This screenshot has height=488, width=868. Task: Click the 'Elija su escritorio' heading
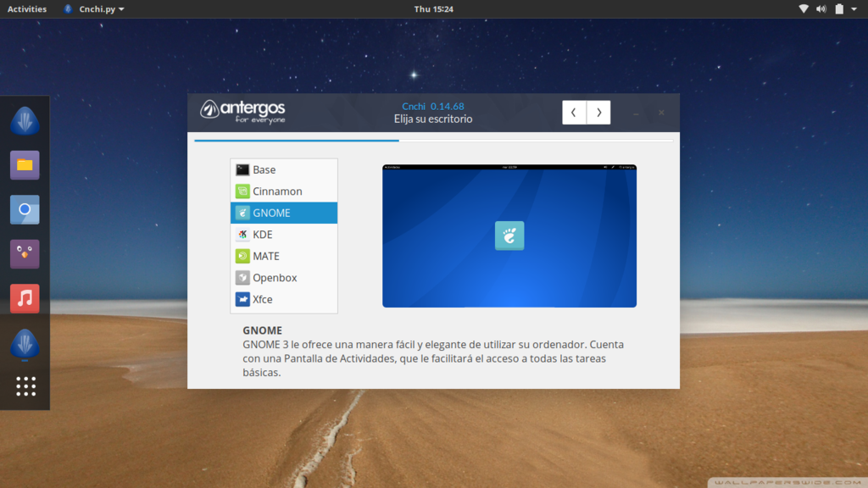(433, 119)
